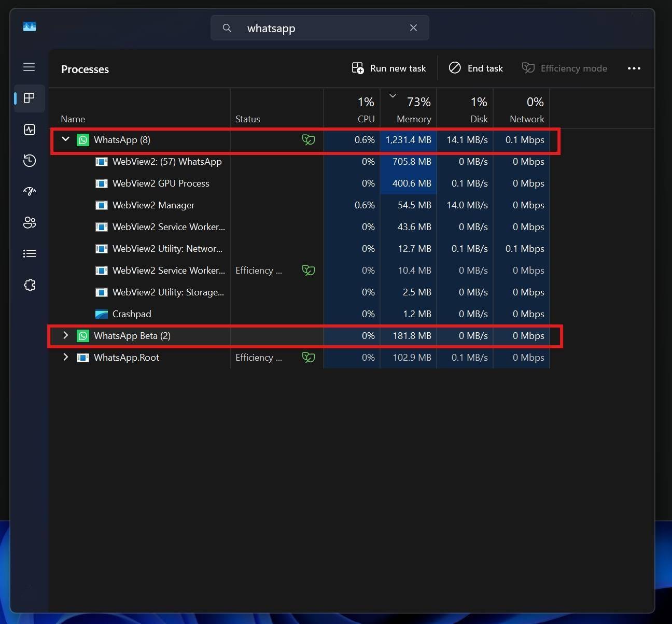
Task: Open the Startup apps page
Action: pos(30,192)
